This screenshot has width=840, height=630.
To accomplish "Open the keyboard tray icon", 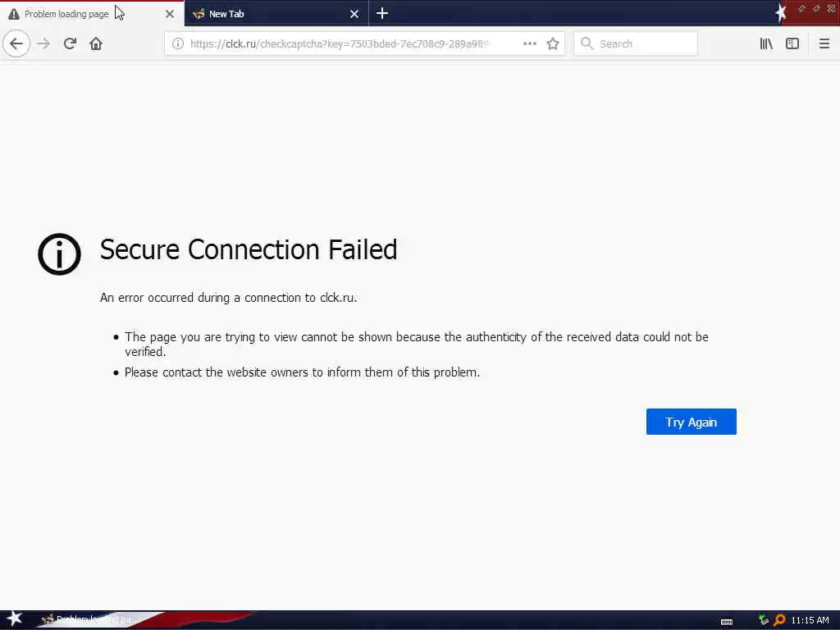I will [x=727, y=621].
